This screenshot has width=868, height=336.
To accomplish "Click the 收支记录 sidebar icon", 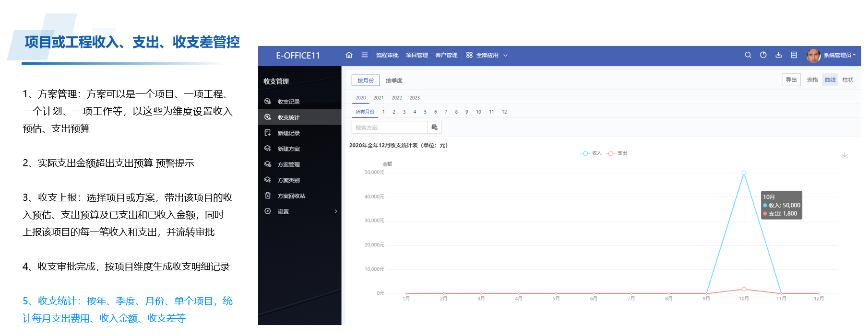I will coord(268,101).
